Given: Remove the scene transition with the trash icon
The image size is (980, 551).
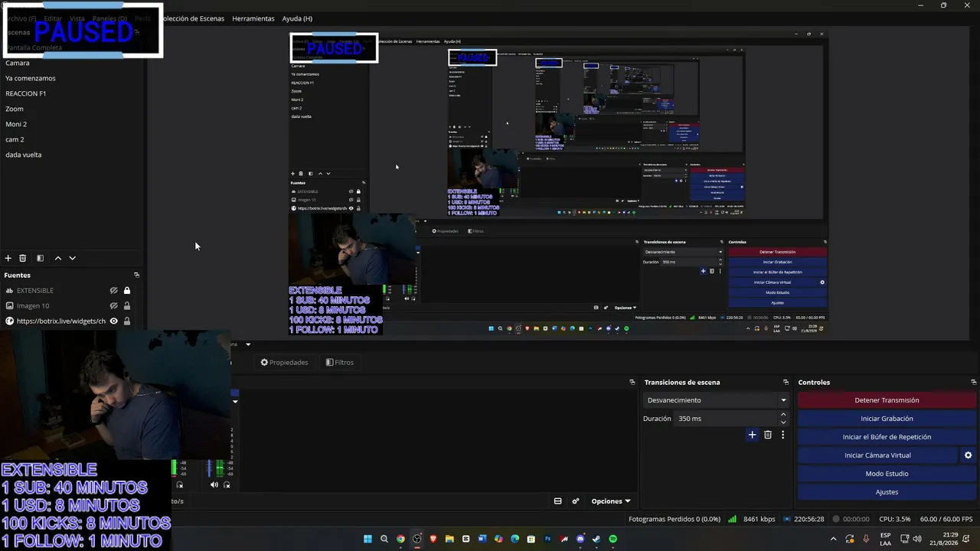Looking at the screenshot, I should 768,435.
